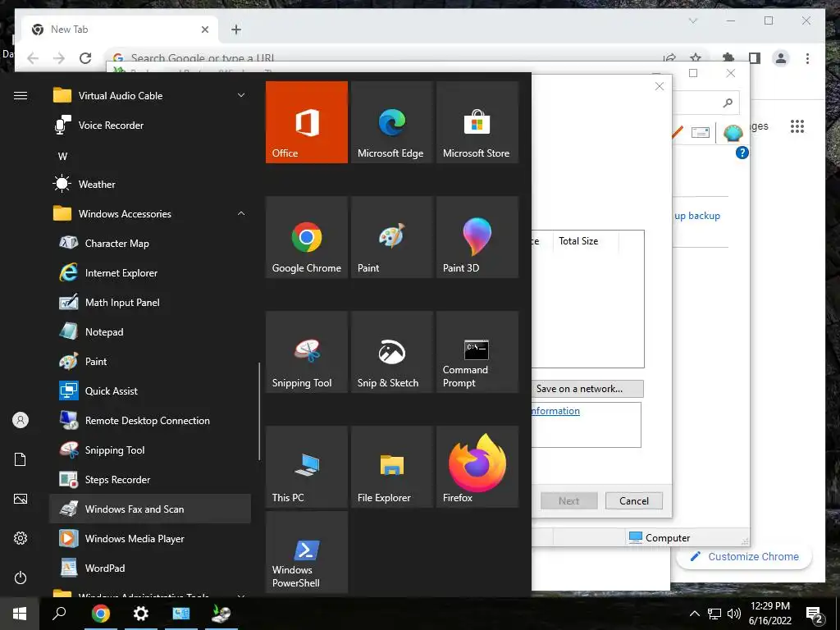Open the Set up backup link
The image size is (840, 630).
coord(697,216)
